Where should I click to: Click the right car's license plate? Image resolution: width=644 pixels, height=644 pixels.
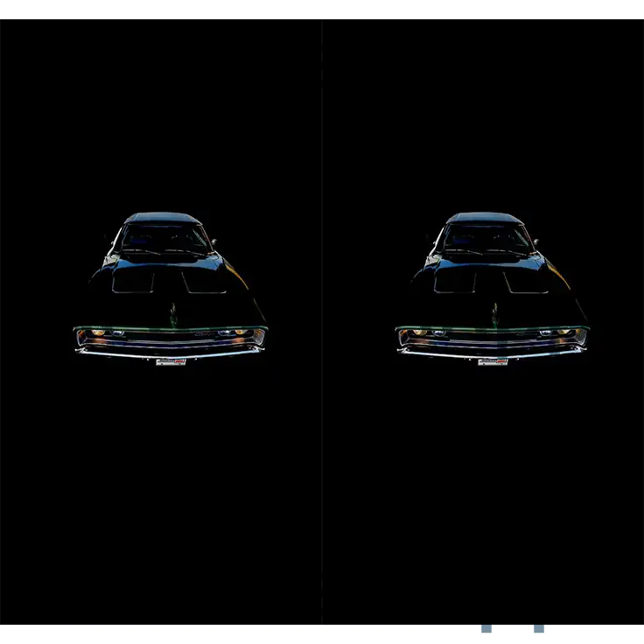[x=493, y=361]
